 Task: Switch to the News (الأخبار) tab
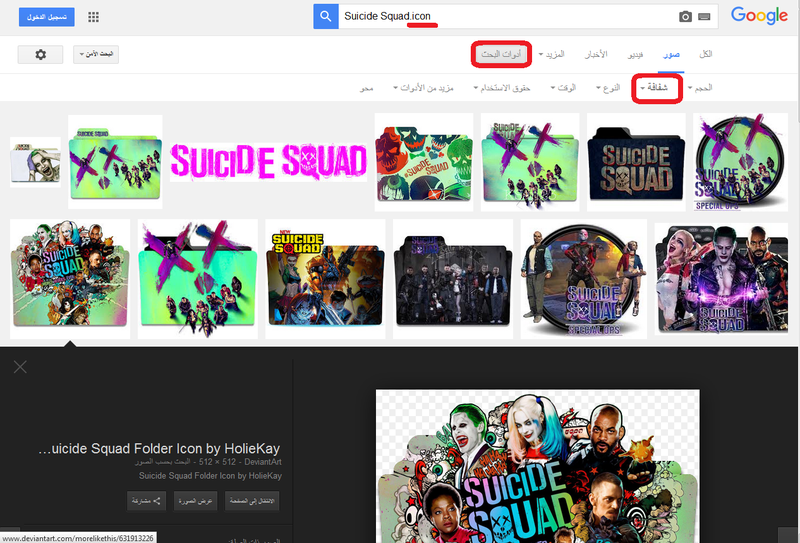click(x=595, y=54)
